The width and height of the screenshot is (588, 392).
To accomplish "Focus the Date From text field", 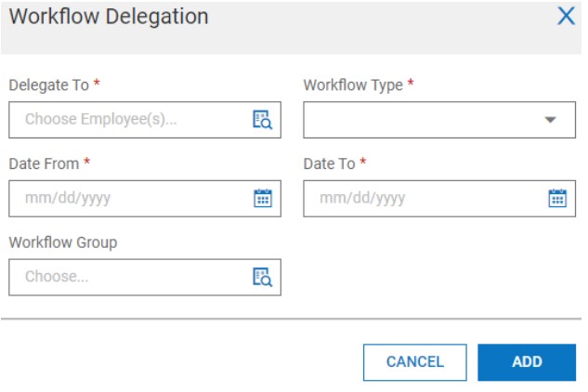I will [130, 198].
